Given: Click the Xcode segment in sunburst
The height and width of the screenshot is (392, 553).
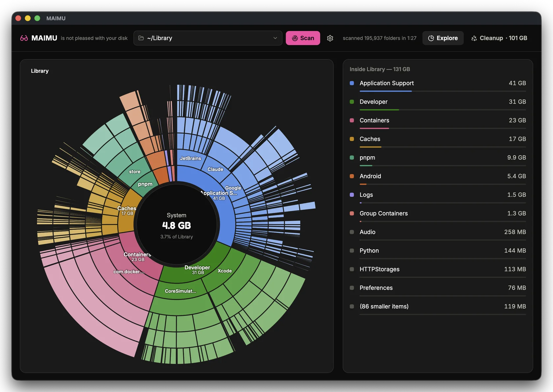Looking at the screenshot, I should (x=224, y=271).
